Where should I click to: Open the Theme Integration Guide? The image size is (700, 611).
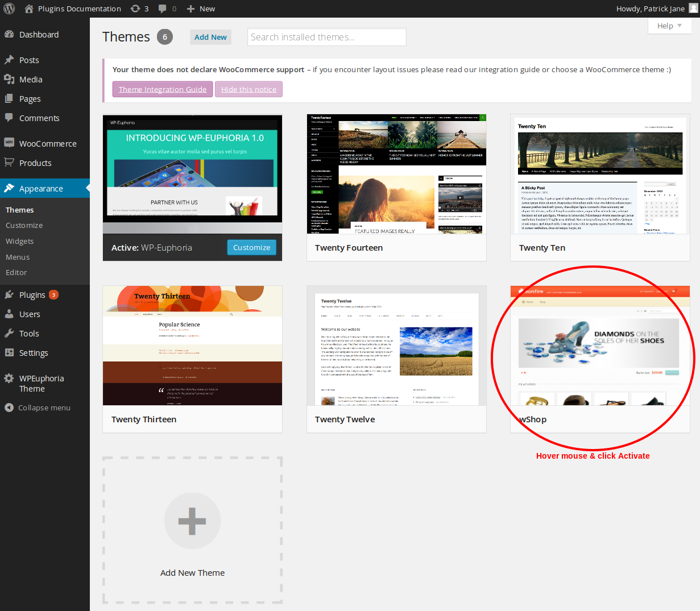coord(162,89)
